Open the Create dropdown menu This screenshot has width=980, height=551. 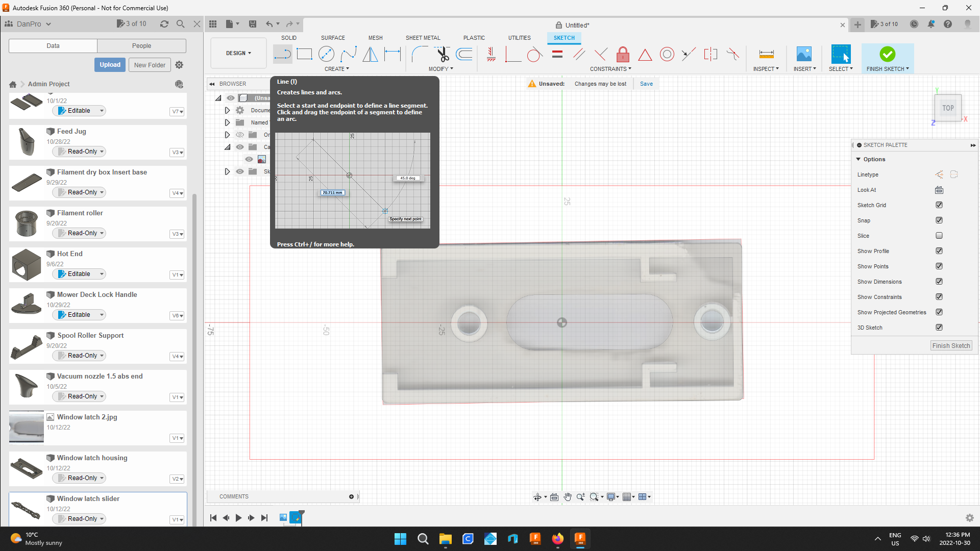[x=337, y=69]
